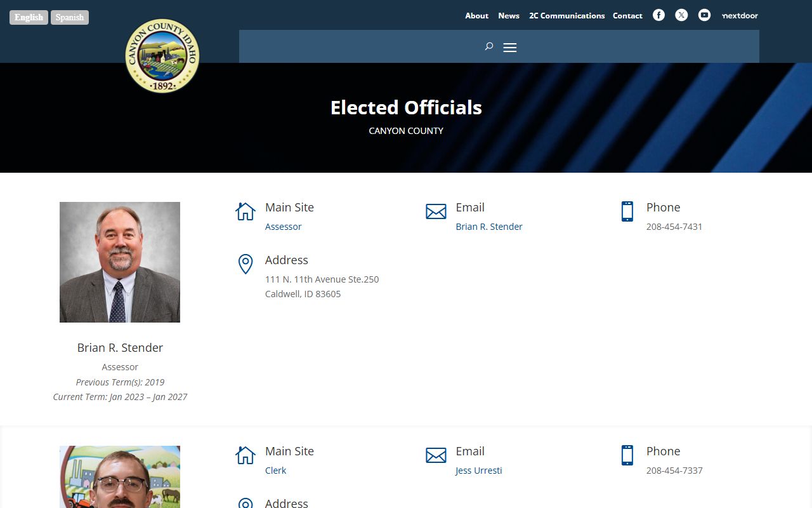Screen dimensions: 812x508
Task: Open the 2C Communications menu item
Action: (567, 16)
